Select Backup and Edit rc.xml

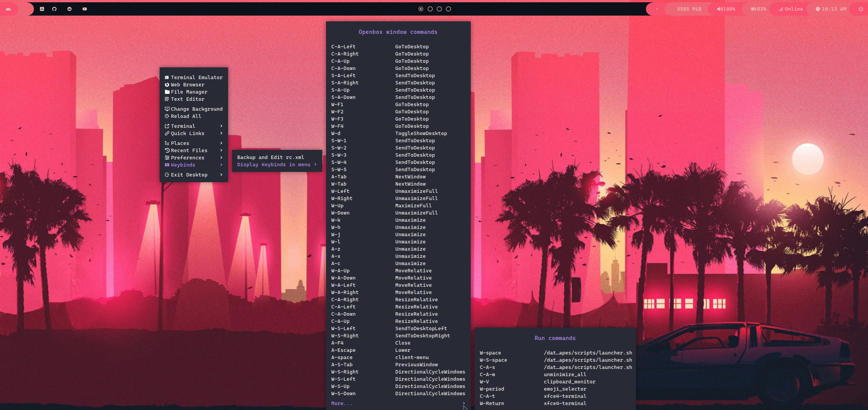[x=277, y=157]
